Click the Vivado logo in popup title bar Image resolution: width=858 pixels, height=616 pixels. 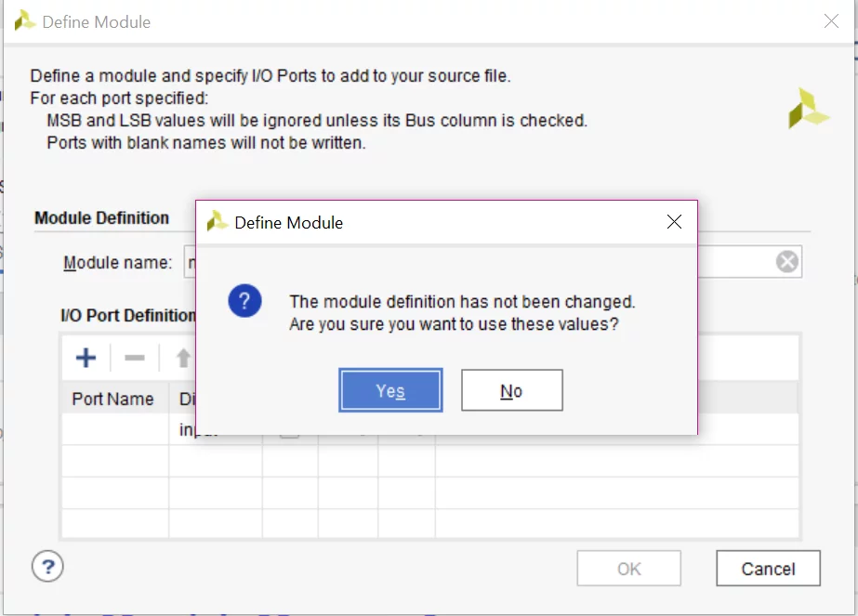218,222
